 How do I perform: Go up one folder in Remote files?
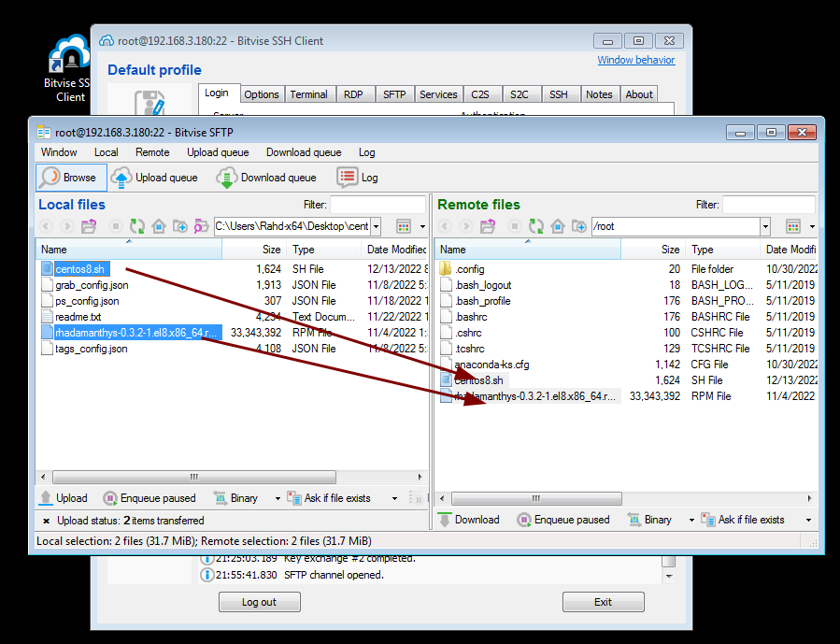(x=488, y=226)
